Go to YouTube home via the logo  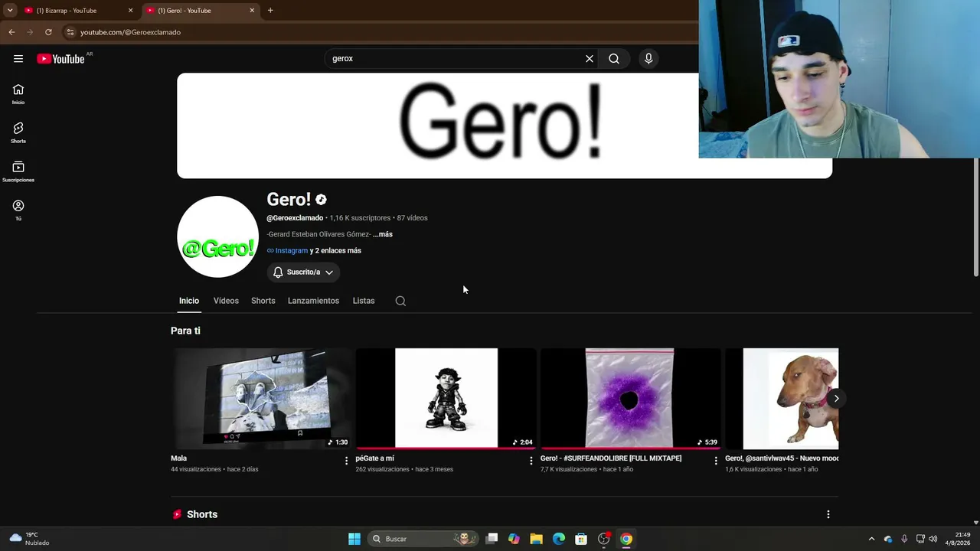[60, 59]
